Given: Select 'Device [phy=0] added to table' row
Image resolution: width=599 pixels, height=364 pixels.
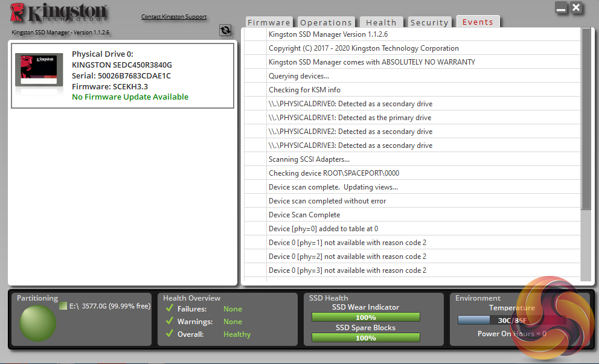Looking at the screenshot, I should pyautogui.click(x=412, y=229).
